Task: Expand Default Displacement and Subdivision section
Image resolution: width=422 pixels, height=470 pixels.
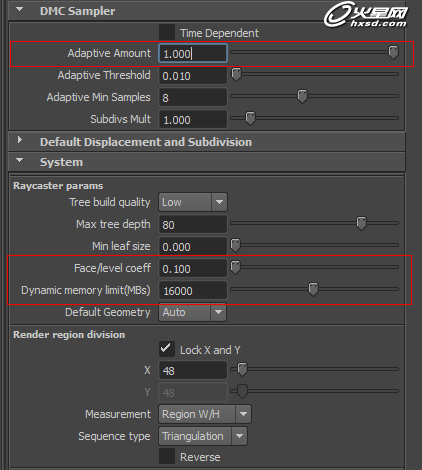Action: (x=20, y=140)
